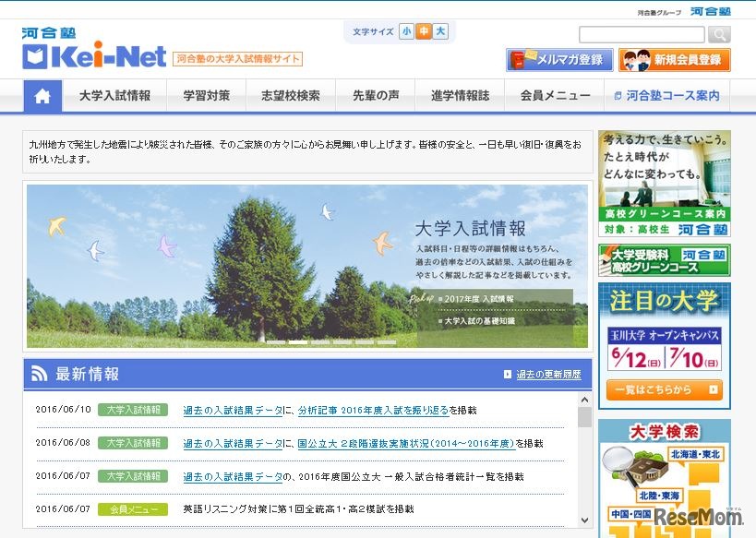The height and width of the screenshot is (538, 756).
Task: Open 過去の更新履歴 link
Action: 548,374
